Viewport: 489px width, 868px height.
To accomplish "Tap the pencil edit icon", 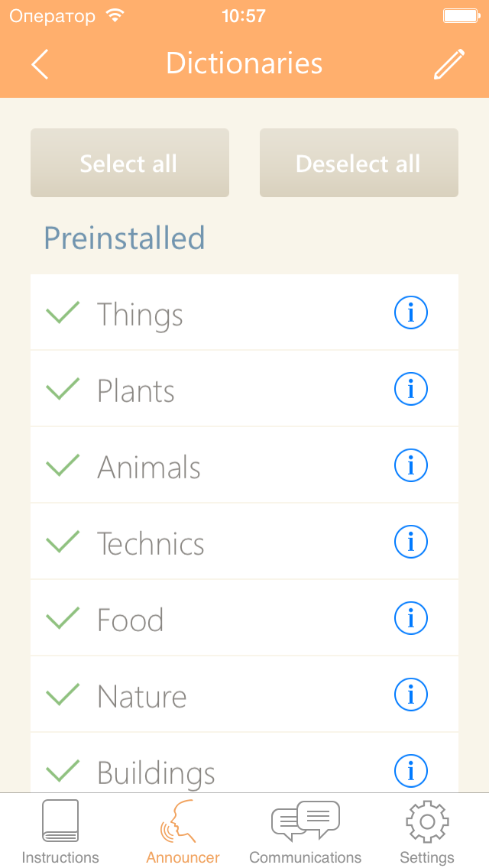I will coord(449,64).
